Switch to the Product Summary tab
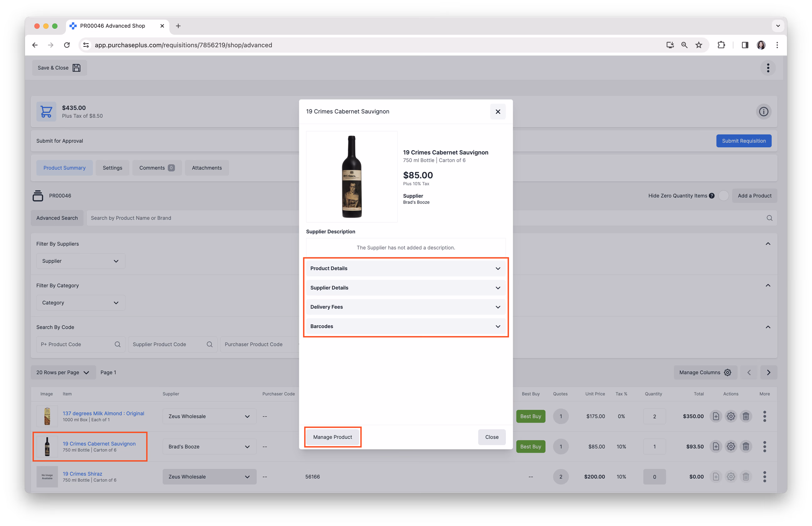Screen dimensions: 812x526 click(64, 168)
